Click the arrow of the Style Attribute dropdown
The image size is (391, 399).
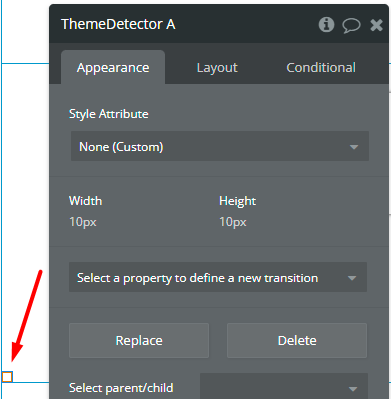click(x=354, y=147)
